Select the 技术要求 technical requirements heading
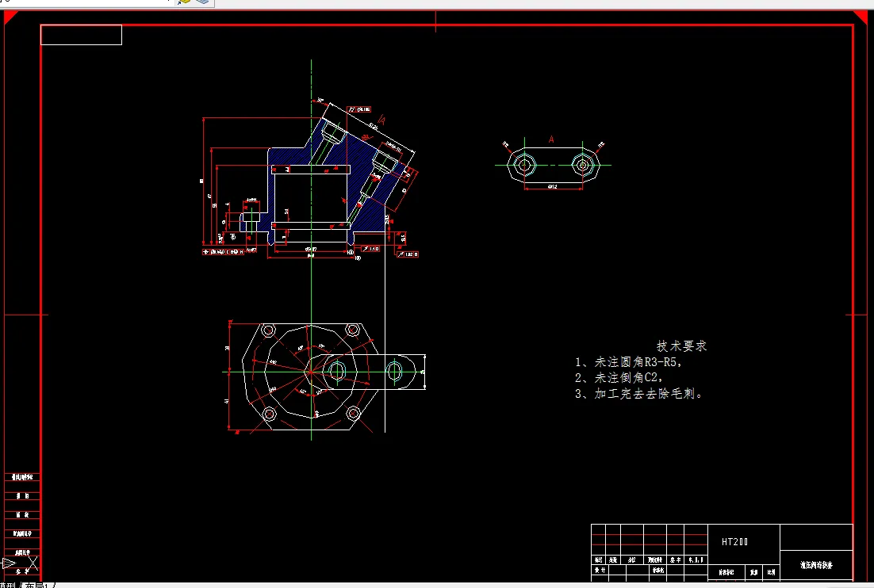874x588 pixels. [680, 346]
